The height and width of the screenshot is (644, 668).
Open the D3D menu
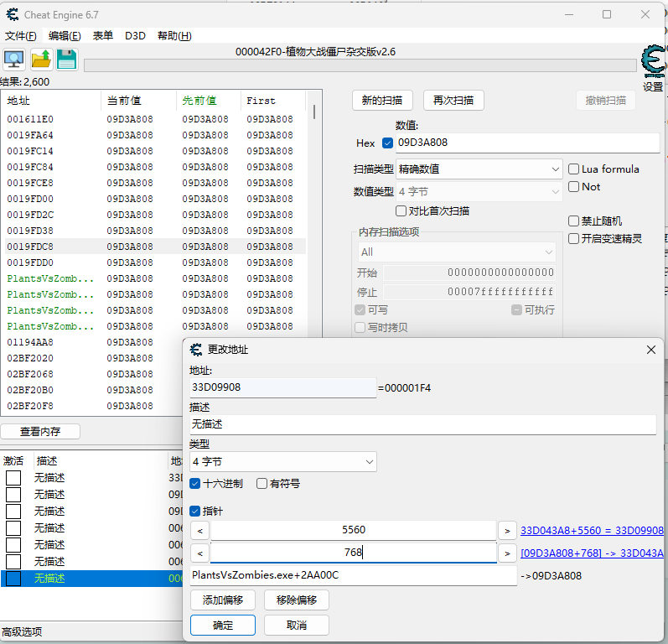[135, 36]
